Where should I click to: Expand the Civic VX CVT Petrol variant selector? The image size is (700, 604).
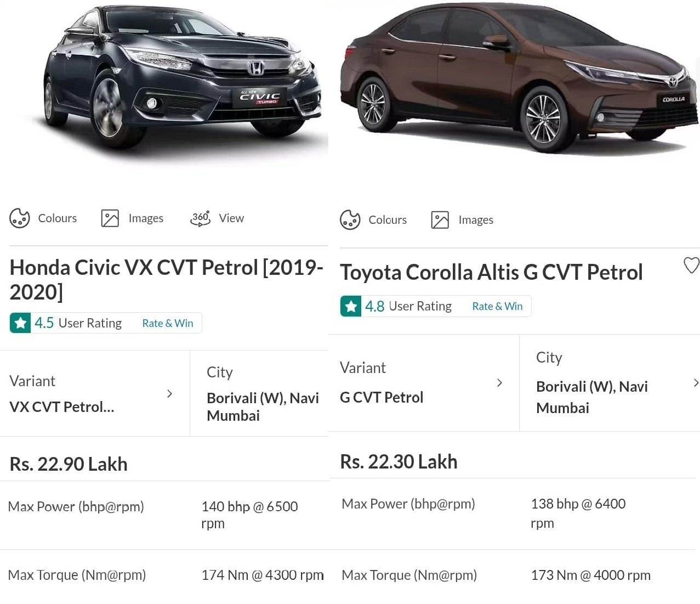click(x=169, y=394)
